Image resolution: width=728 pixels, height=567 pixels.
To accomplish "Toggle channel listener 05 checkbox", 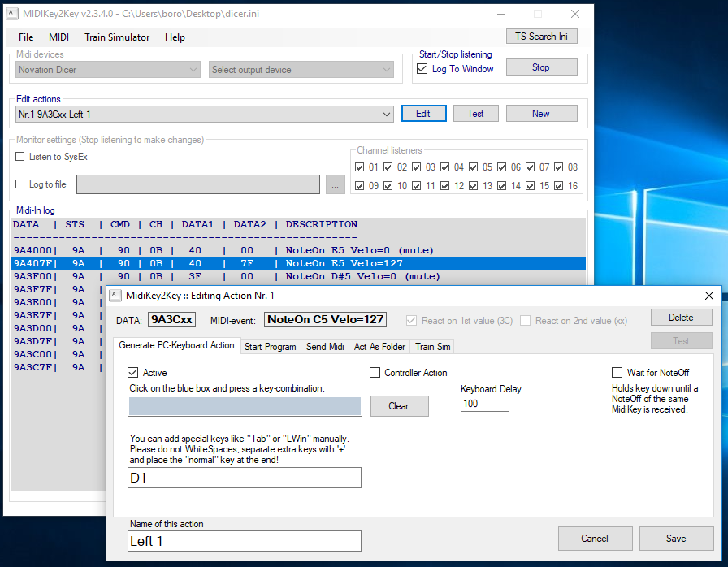I will coord(473,167).
